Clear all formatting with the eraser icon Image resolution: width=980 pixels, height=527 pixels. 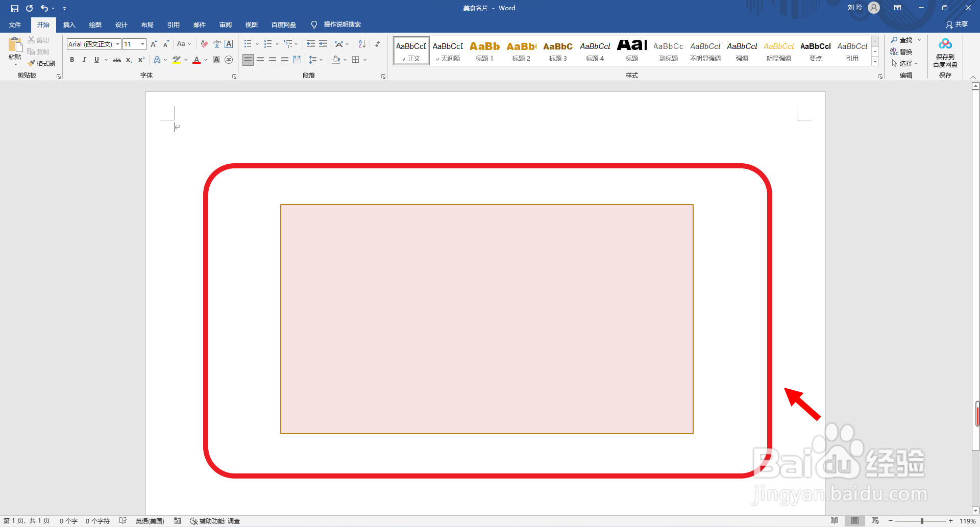coord(204,44)
